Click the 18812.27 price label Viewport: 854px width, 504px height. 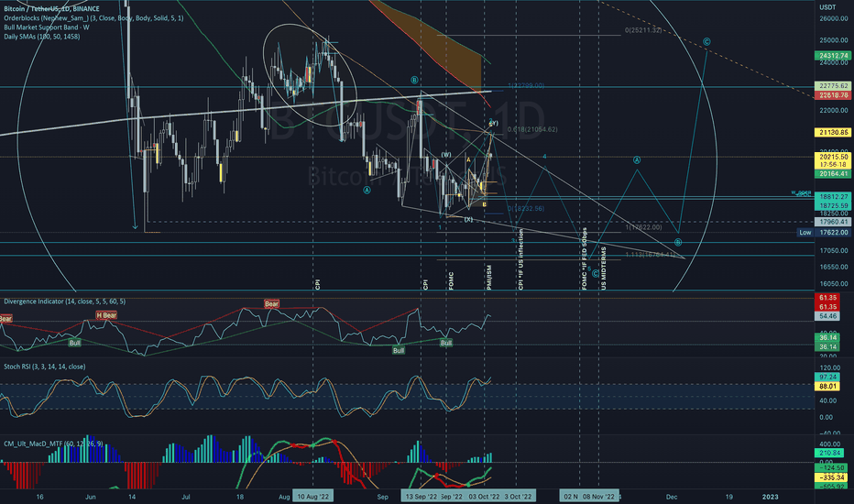(x=833, y=197)
